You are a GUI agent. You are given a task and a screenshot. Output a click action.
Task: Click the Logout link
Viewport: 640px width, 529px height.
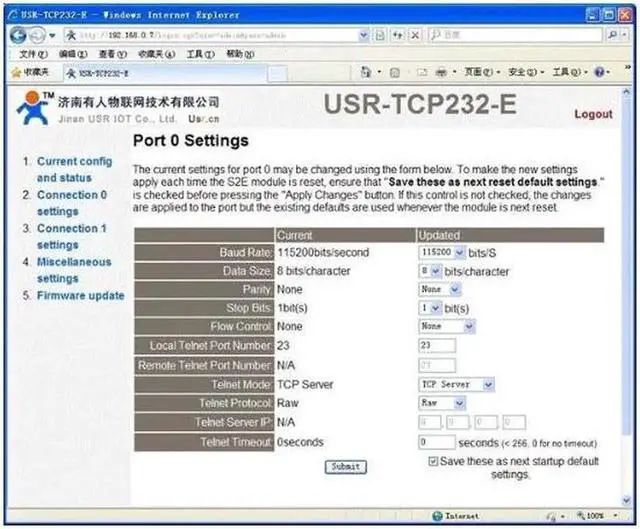click(593, 114)
